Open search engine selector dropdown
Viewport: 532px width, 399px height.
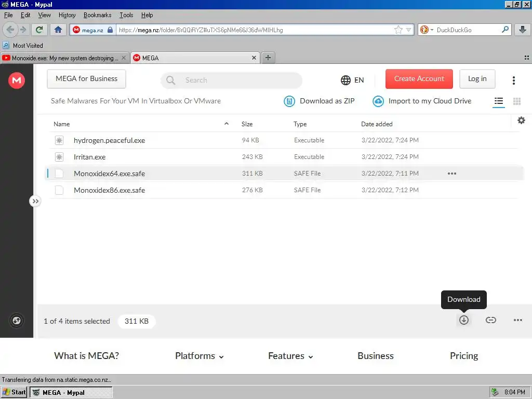427,30
